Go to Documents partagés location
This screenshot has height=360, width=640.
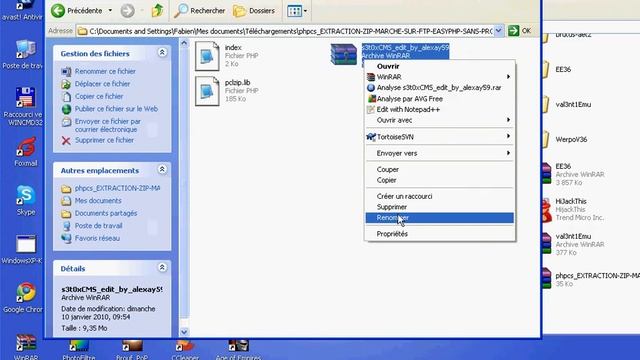tap(106, 213)
